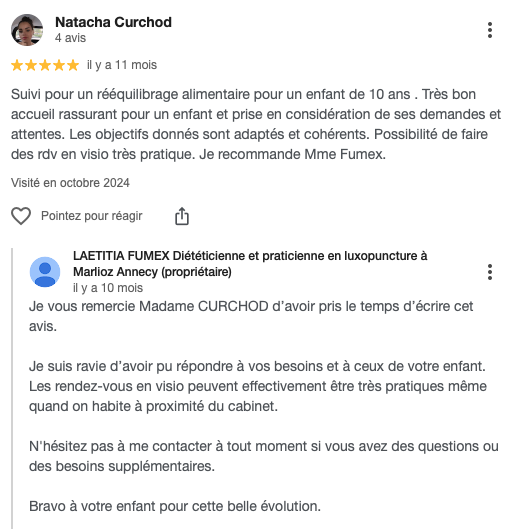Click the first gold rating star
The width and height of the screenshot is (513, 529).
[17, 65]
